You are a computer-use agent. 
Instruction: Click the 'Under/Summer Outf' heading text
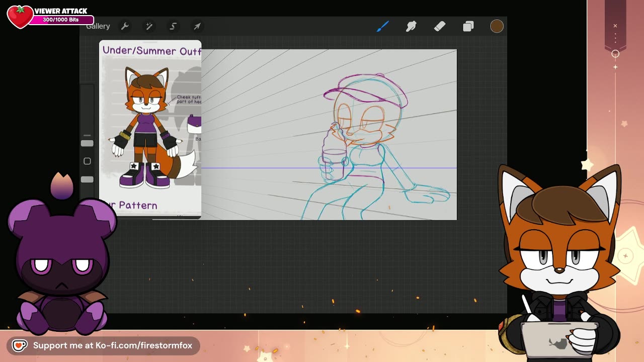(x=151, y=50)
